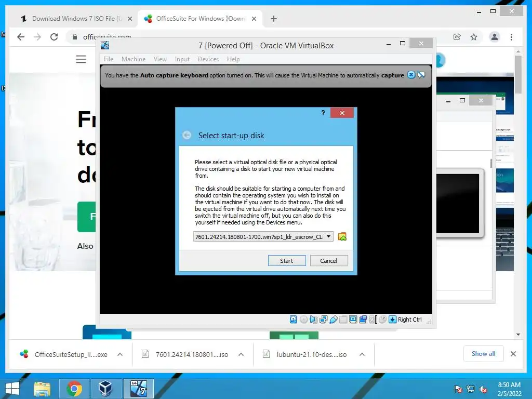
Task: Expand options for 7601.24214 iso download
Action: click(x=241, y=354)
